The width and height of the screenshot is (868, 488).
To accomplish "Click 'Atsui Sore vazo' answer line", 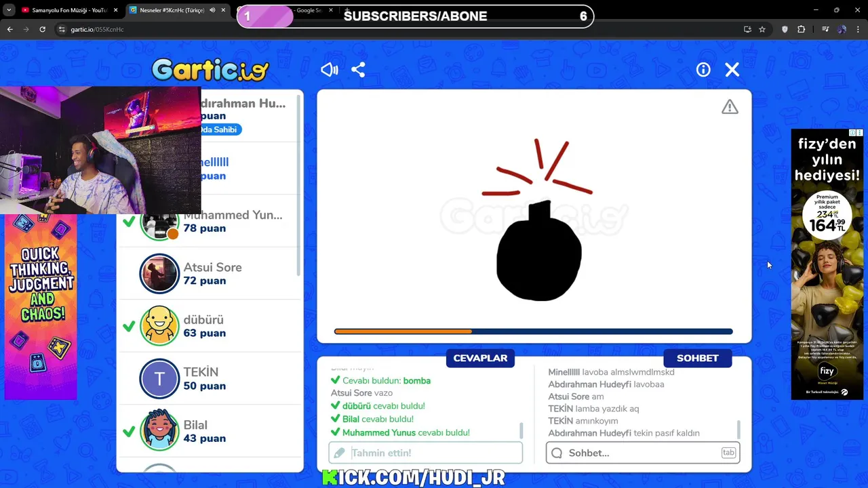I will 361,393.
